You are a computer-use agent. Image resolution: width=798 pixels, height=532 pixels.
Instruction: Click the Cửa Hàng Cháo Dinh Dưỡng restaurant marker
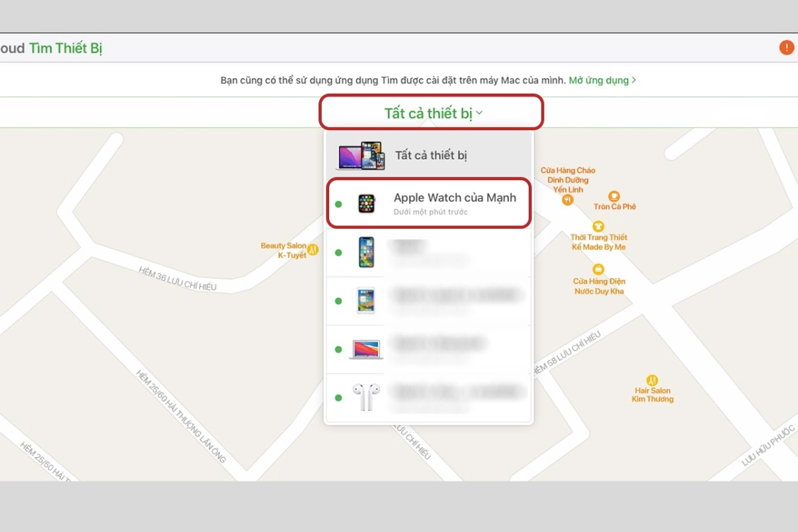(567, 199)
